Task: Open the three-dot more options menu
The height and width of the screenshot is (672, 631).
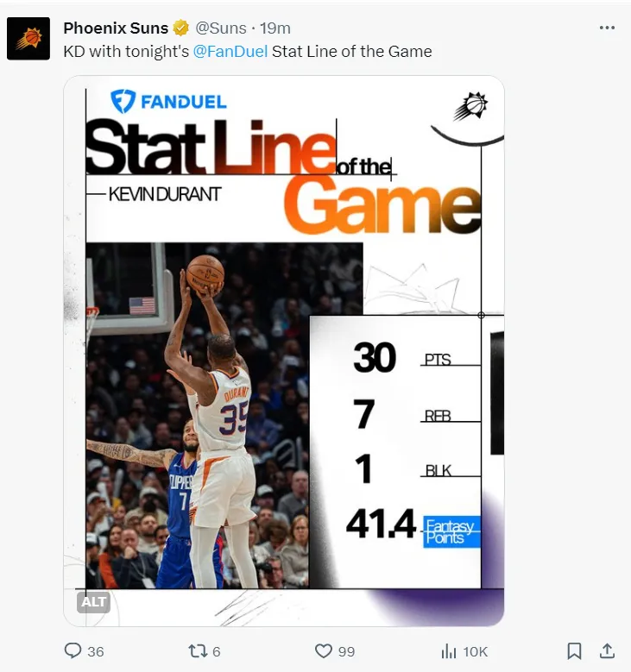Action: 607,28
